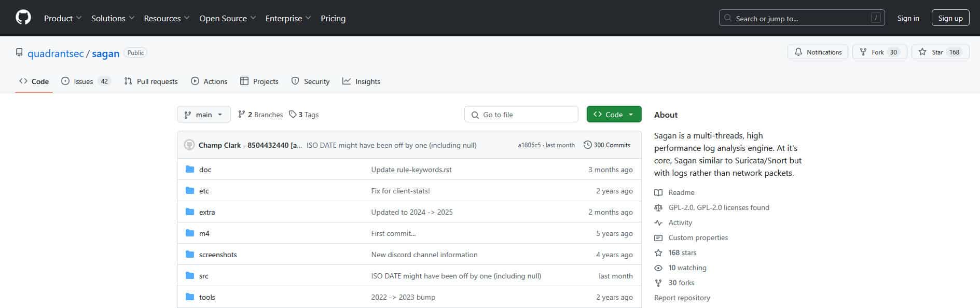Click the Search or jump to field
Screen dimensions: 980x308
pyautogui.click(x=802, y=18)
